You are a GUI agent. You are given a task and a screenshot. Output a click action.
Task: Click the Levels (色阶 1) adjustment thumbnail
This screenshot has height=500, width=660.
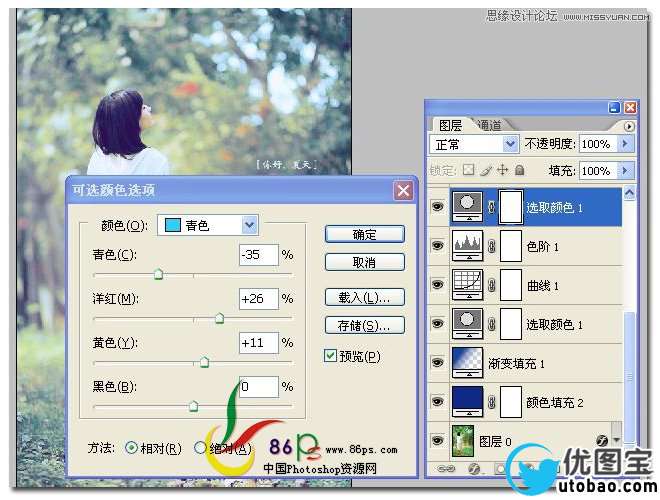tap(468, 245)
